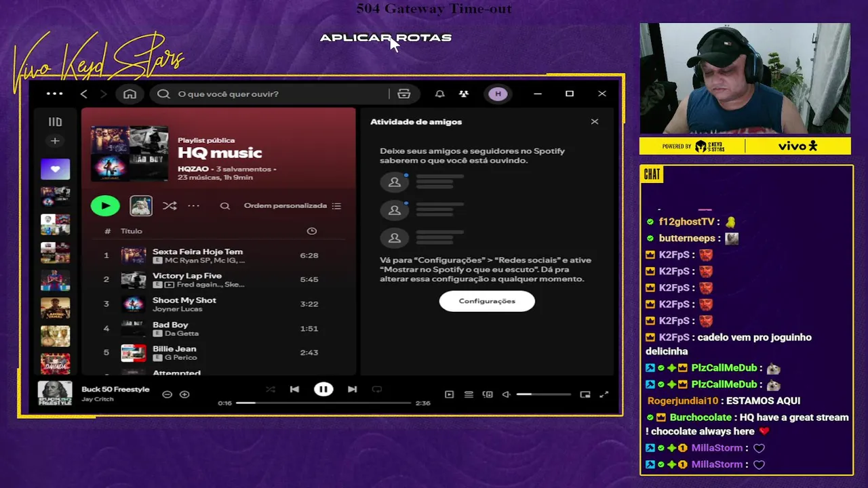
Task: Add current song to Liked Songs plus icon
Action: click(x=184, y=394)
